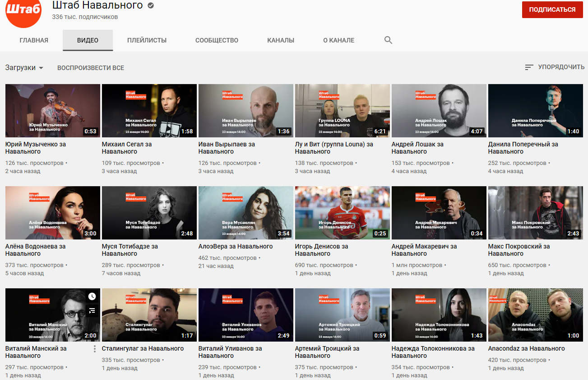588x380 pixels.
Task: Open video title Сталингулаг за Навального
Action: pos(143,348)
